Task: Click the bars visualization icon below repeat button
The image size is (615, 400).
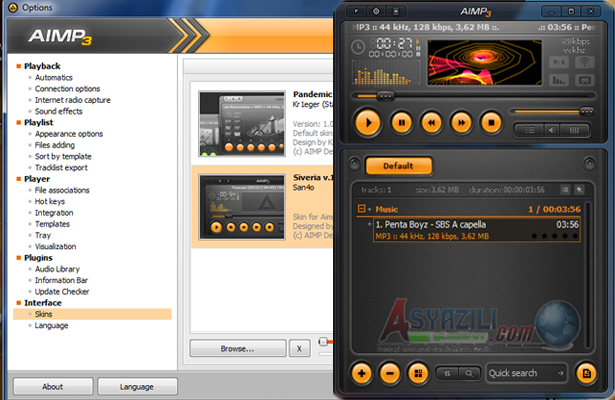Action: click(559, 80)
